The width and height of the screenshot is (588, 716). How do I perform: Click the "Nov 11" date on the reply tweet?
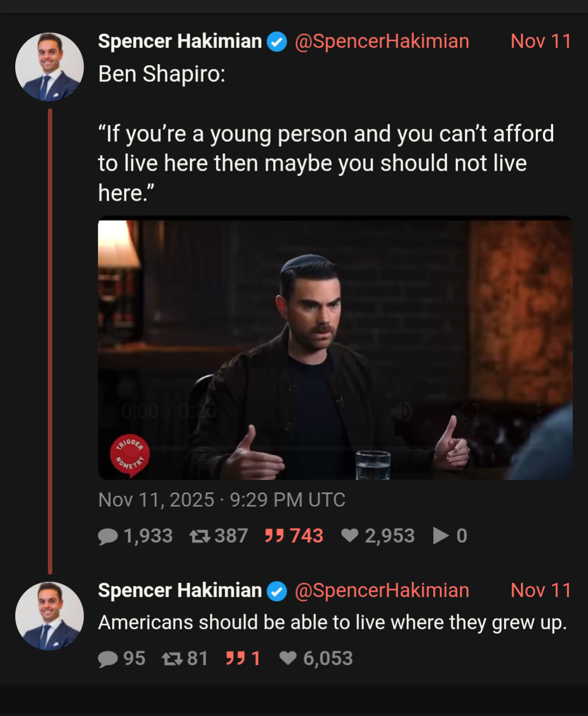(x=540, y=591)
